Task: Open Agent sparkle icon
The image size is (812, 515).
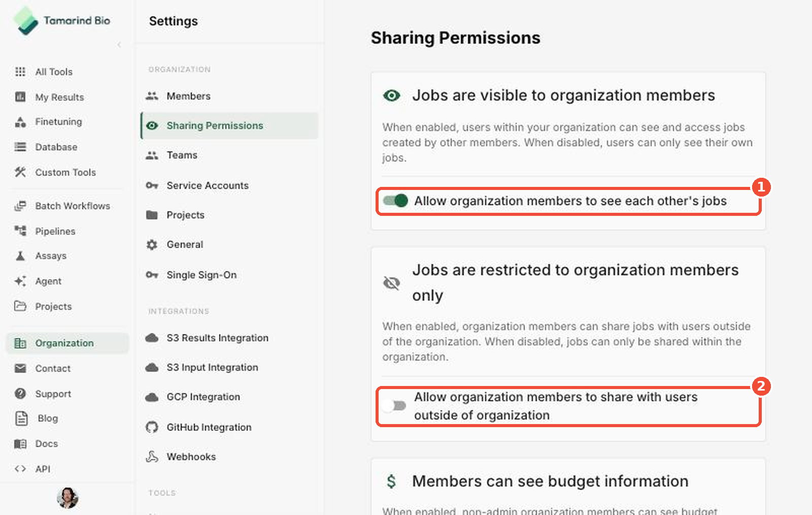Action: pos(20,281)
